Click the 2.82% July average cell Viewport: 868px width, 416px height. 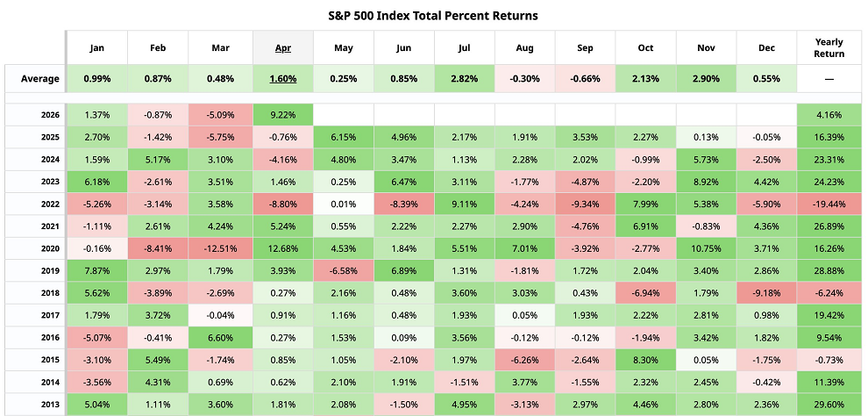point(465,78)
